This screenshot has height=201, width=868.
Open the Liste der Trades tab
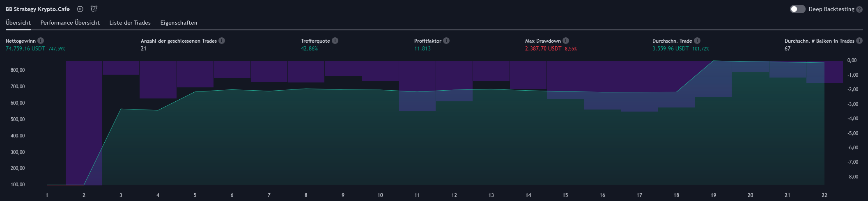130,23
